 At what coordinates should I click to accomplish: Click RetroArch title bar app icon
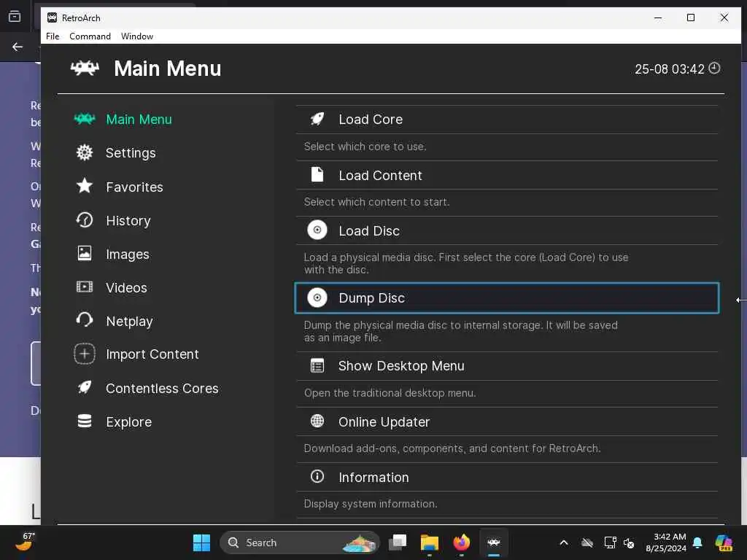click(x=52, y=17)
